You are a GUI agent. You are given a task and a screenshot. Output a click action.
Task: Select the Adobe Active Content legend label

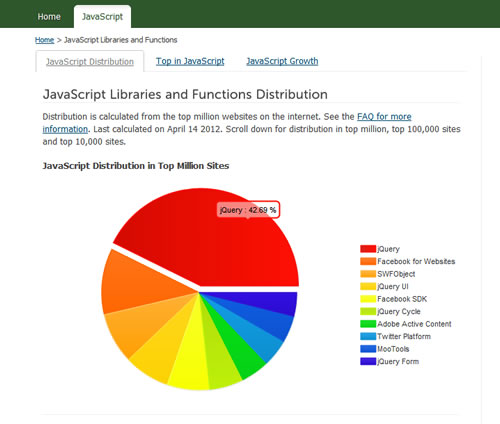click(414, 324)
